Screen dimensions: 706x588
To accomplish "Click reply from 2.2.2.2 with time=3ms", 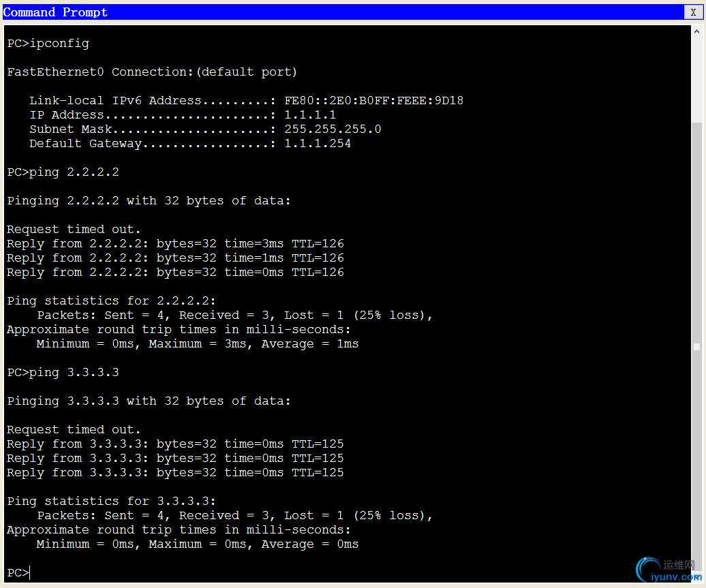I will [176, 244].
